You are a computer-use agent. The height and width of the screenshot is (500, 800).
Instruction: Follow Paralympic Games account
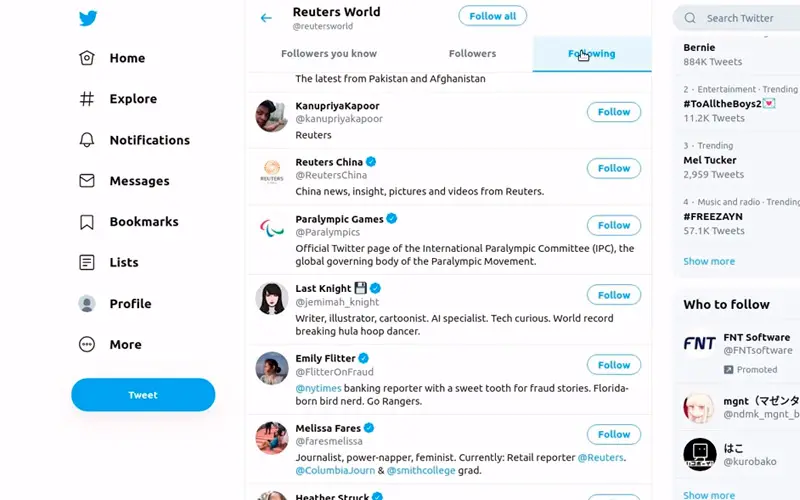(x=613, y=225)
